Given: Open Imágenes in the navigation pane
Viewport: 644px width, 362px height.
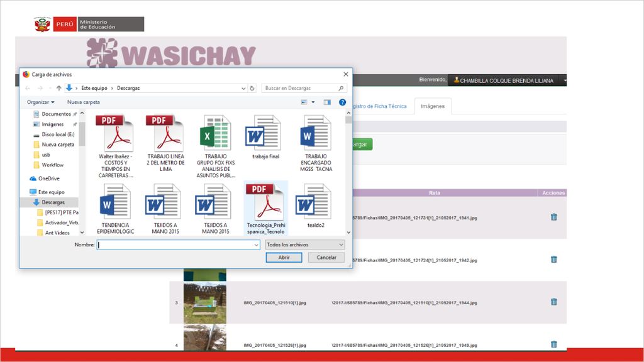Looking at the screenshot, I should pos(52,124).
